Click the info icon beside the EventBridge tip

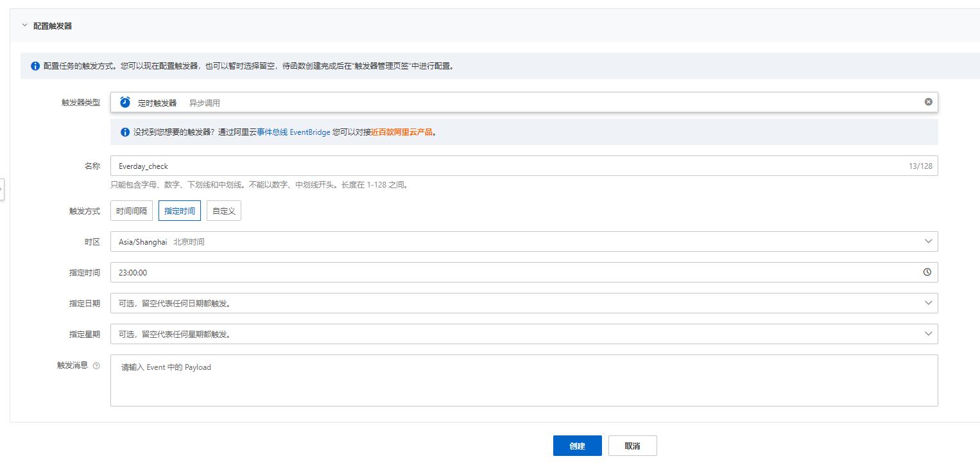[x=125, y=132]
